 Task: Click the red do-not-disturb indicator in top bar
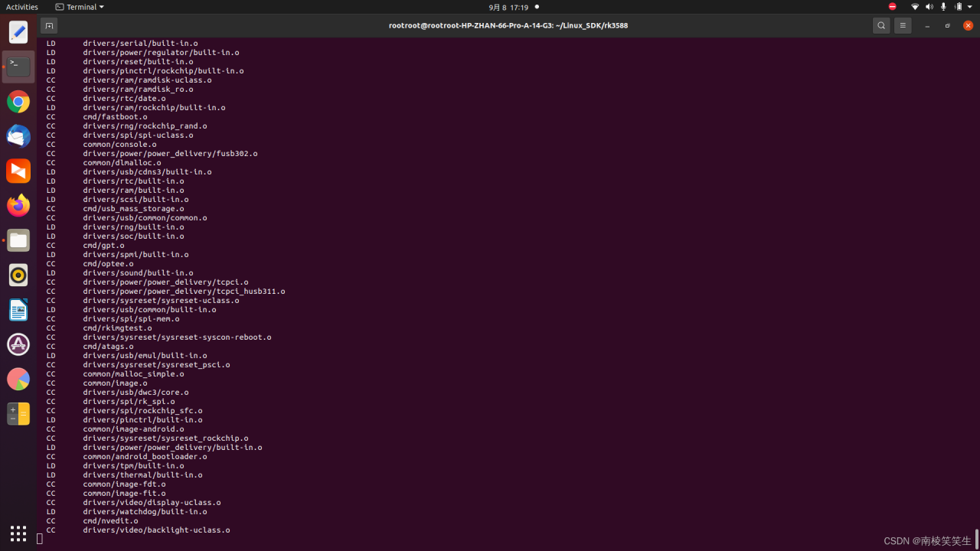892,7
